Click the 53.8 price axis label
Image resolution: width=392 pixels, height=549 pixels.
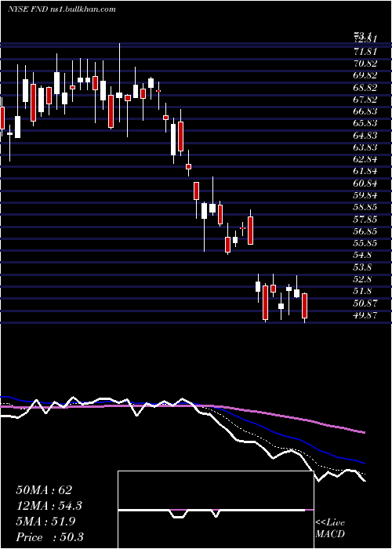pyautogui.click(x=362, y=267)
